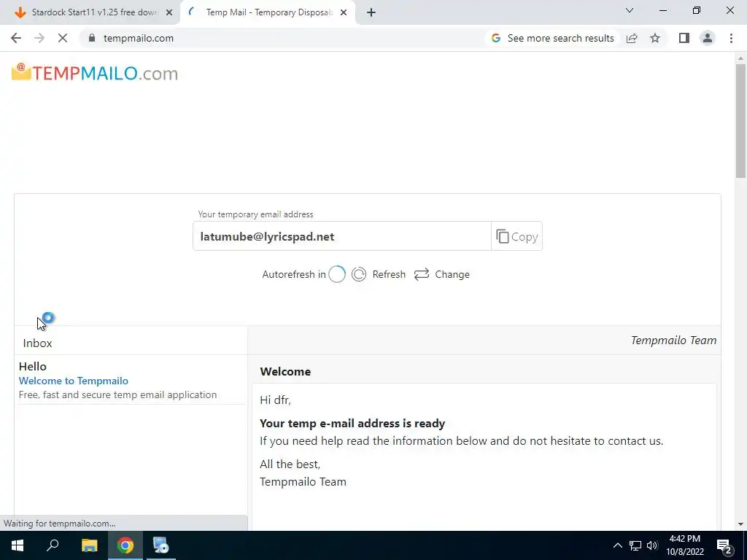Screen dimensions: 747x560
Task: Bookmark this page with star icon
Action: 655,38
